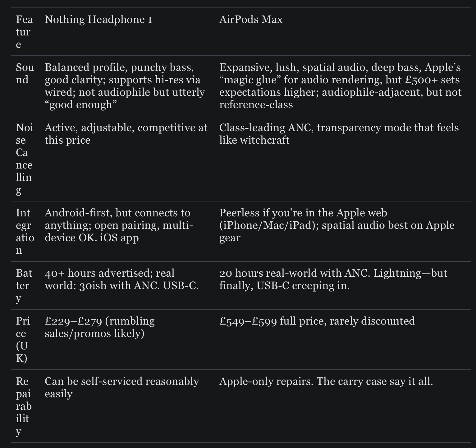This screenshot has height=448, width=476.
Task: Click the "Android-first, but connects to anything" cell
Action: pyautogui.click(x=119, y=225)
